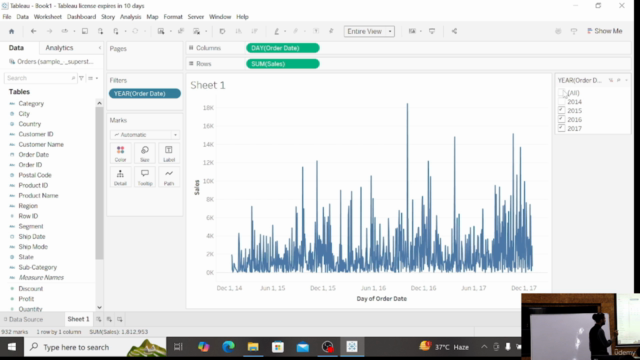Click the Sort ascending icon

pos(238,31)
